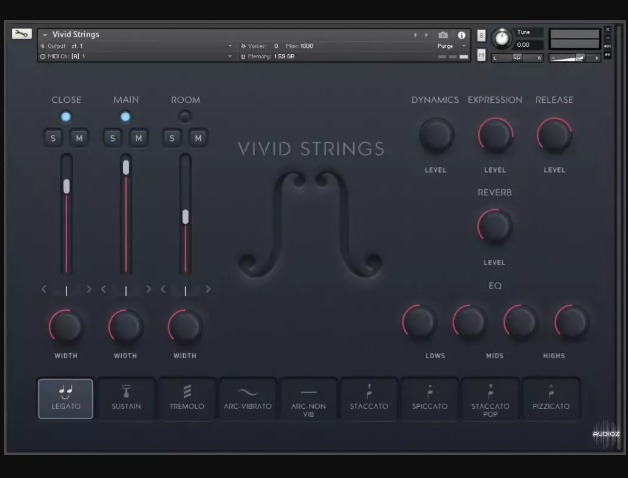Image resolution: width=628 pixels, height=478 pixels.
Task: Click the Main mic Width knob
Action: coord(125,326)
